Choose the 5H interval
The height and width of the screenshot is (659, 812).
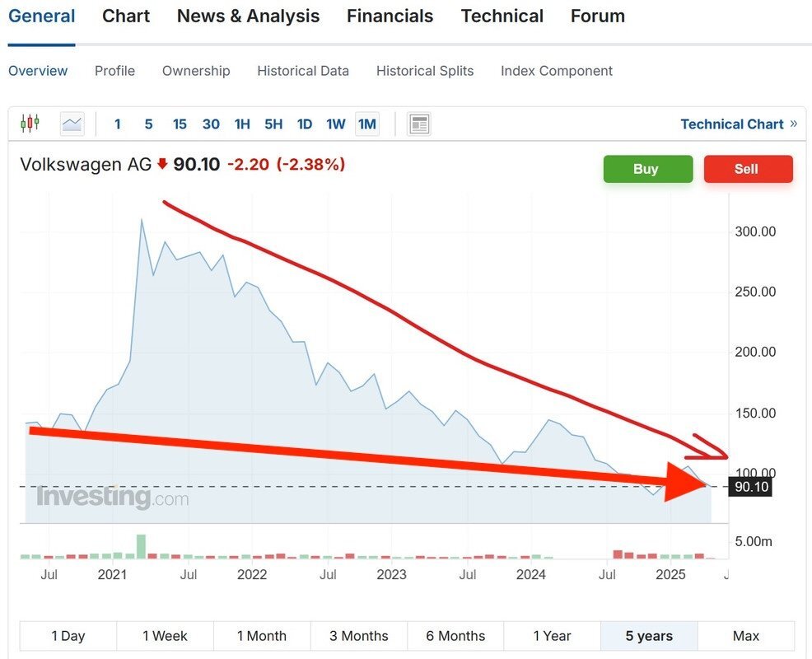273,124
